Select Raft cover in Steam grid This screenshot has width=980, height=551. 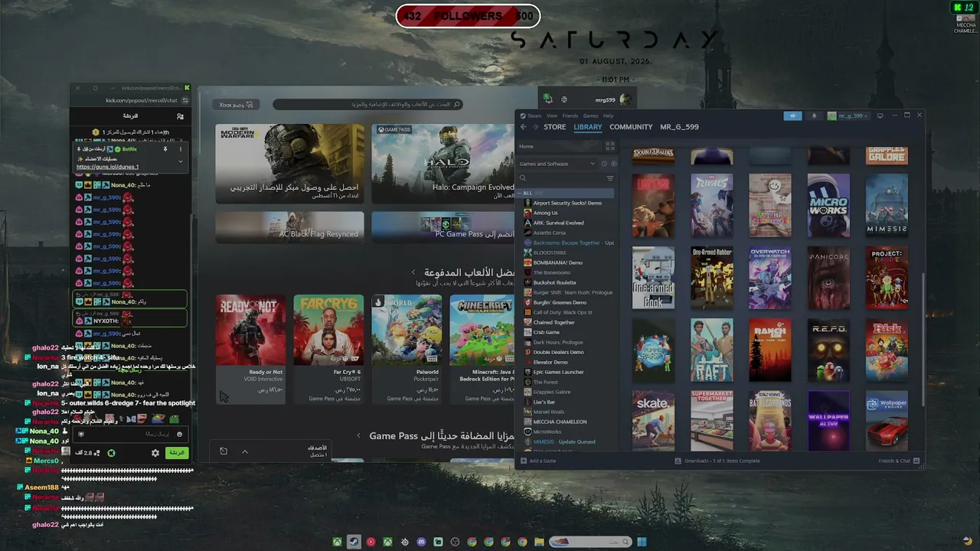point(712,350)
